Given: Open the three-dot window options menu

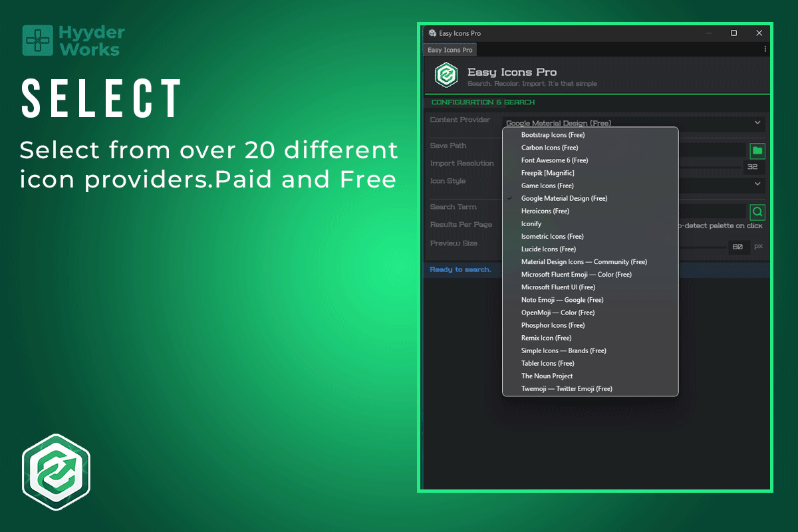Looking at the screenshot, I should click(x=765, y=49).
